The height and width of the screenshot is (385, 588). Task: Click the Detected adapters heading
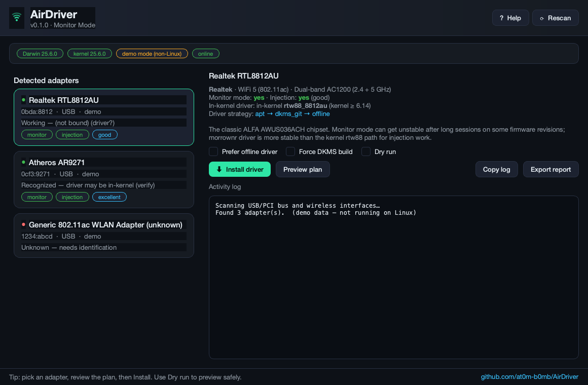pos(46,80)
